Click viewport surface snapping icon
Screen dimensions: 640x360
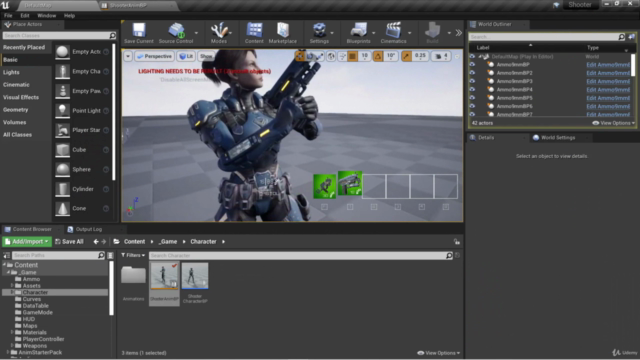tap(342, 56)
